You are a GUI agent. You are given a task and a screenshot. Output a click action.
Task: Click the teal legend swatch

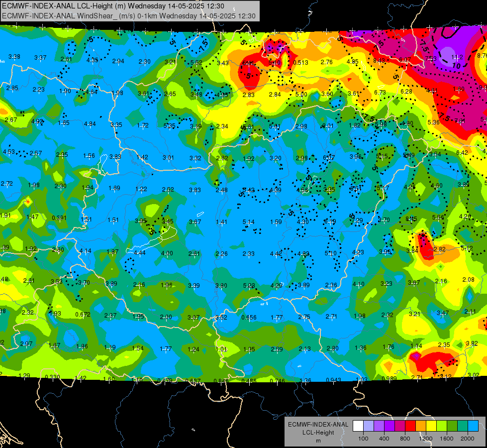(x=463, y=426)
